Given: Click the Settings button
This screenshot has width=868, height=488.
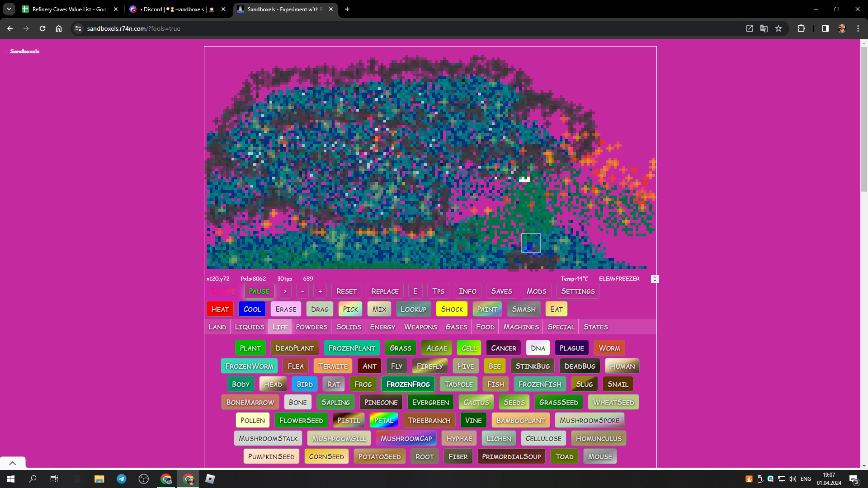Looking at the screenshot, I should point(578,291).
